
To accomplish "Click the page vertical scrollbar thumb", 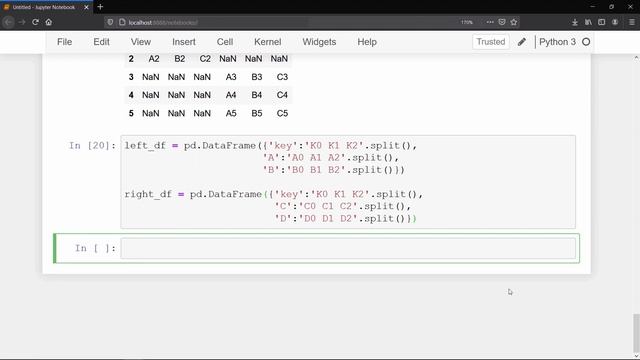I will (x=636, y=333).
